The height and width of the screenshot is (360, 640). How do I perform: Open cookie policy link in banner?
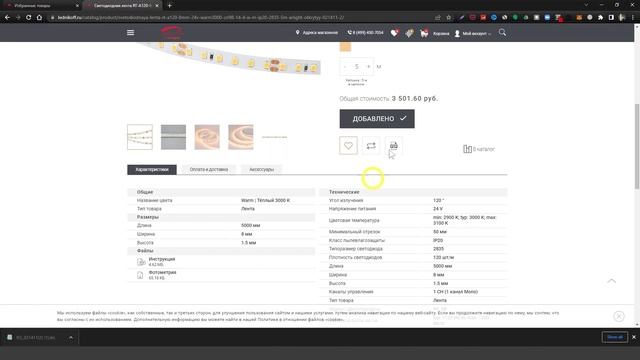300,320
